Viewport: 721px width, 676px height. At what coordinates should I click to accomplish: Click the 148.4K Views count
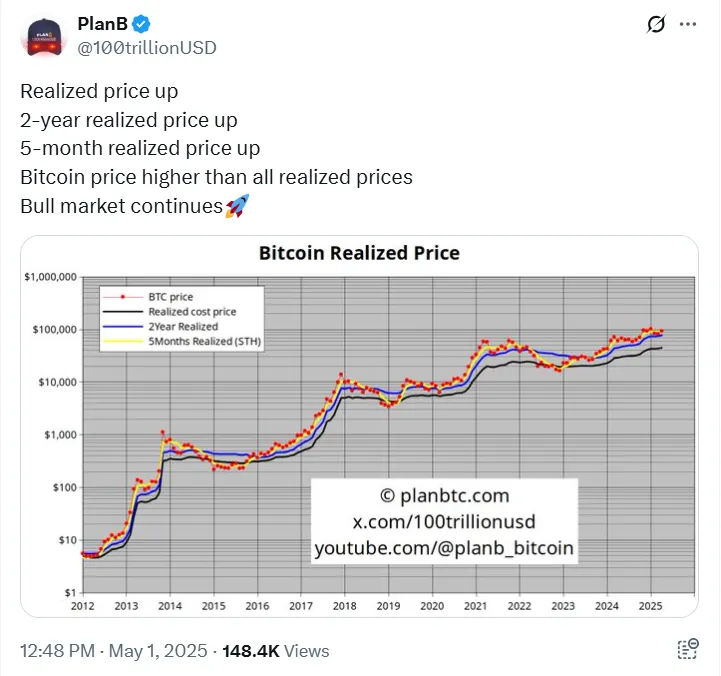(x=276, y=651)
